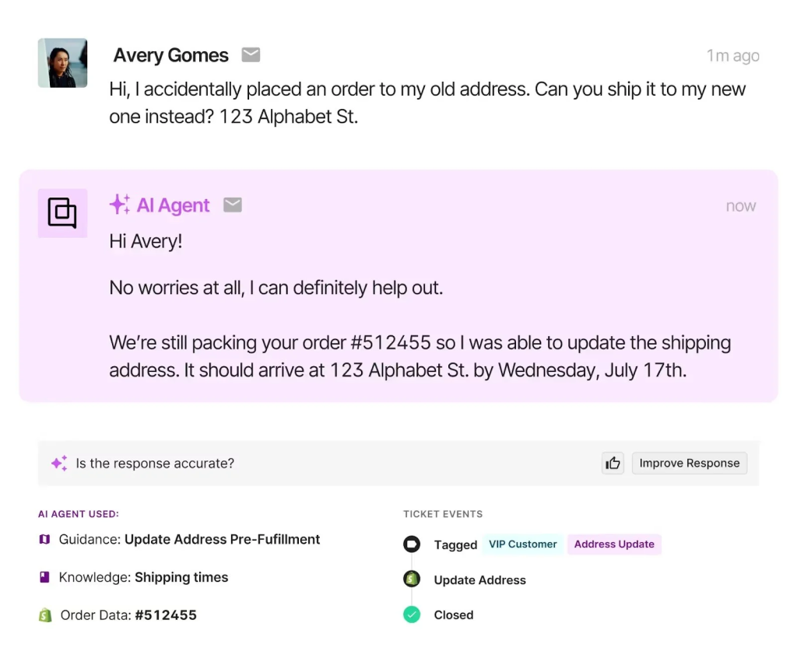Click the Shopify icon next to Update Address
Image resolution: width=797 pixels, height=672 pixels.
[412, 579]
